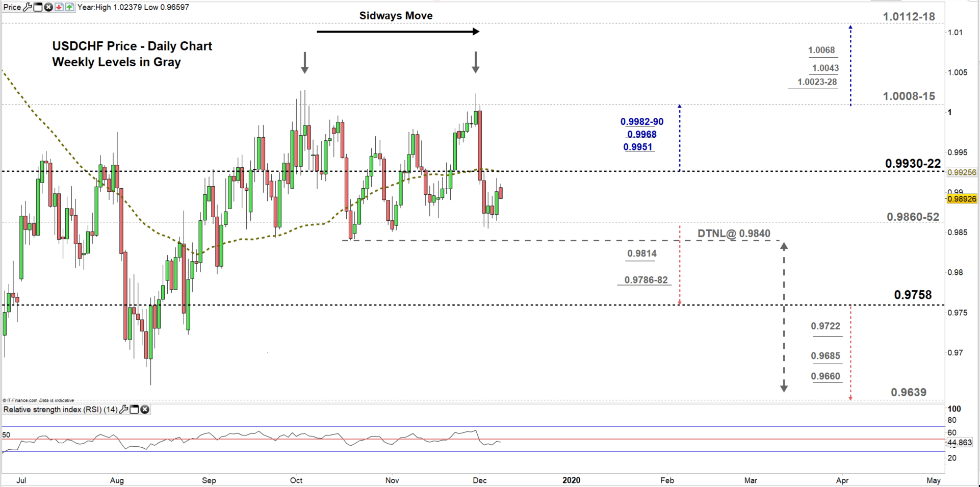Click the blue 0.9951 level label
Image resolution: width=980 pixels, height=487 pixels.
click(x=638, y=147)
